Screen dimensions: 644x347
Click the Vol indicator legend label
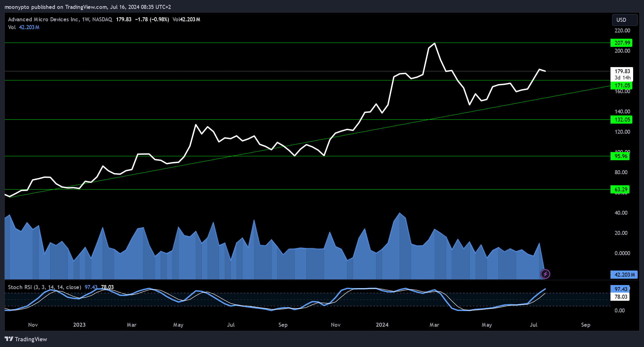pyautogui.click(x=12, y=27)
